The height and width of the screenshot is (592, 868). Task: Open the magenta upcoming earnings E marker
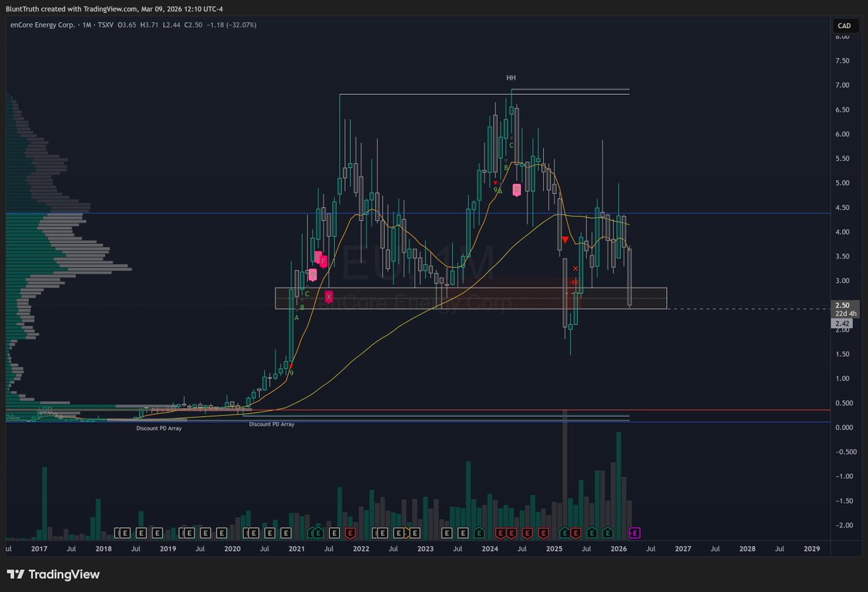click(634, 533)
